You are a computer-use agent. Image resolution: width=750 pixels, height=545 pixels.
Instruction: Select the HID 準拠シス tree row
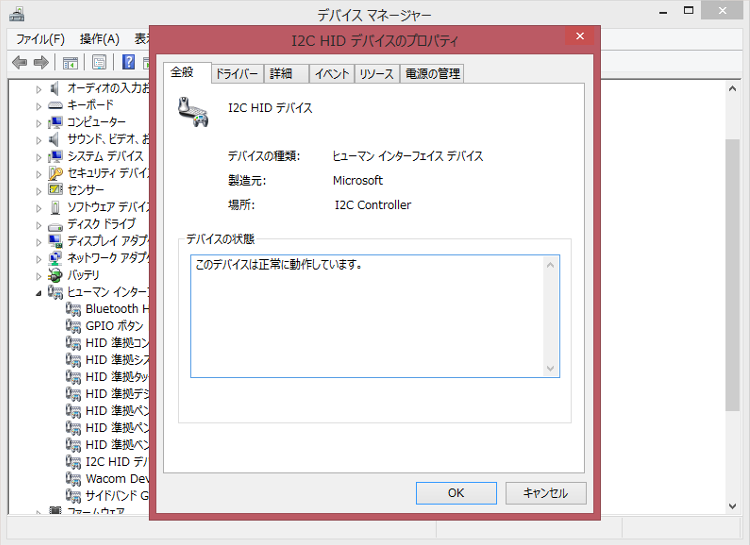point(108,360)
